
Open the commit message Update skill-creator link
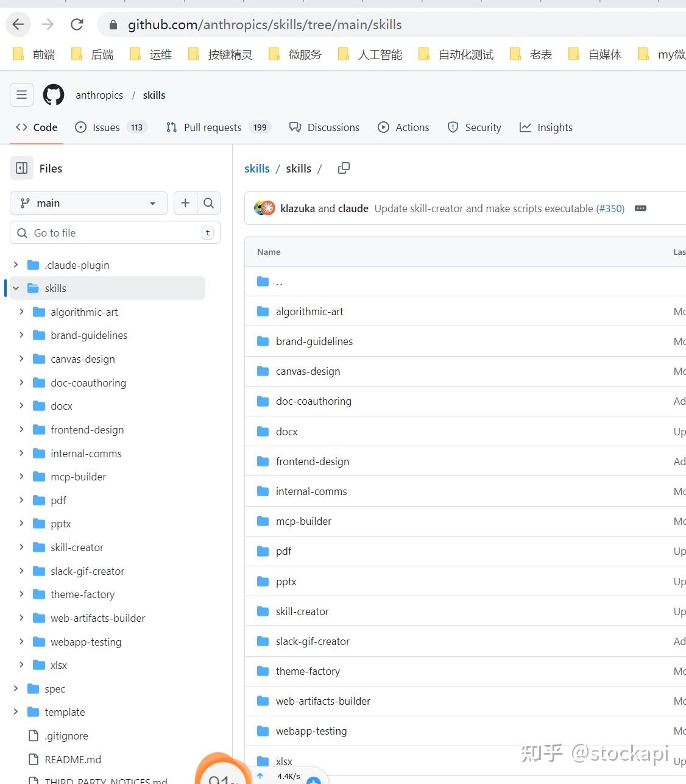(484, 208)
